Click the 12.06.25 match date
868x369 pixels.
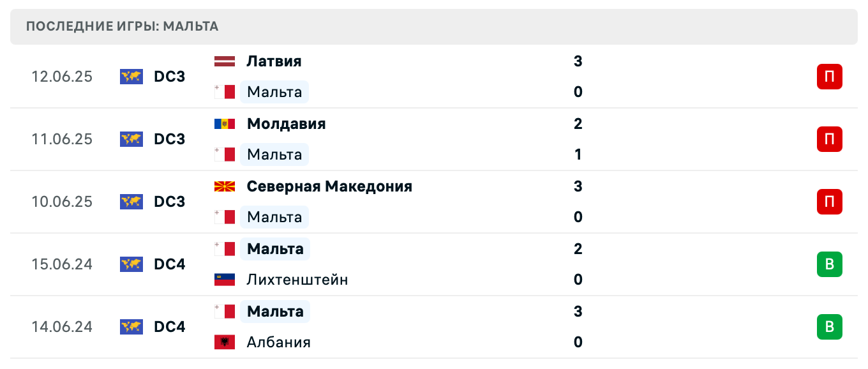click(x=62, y=77)
